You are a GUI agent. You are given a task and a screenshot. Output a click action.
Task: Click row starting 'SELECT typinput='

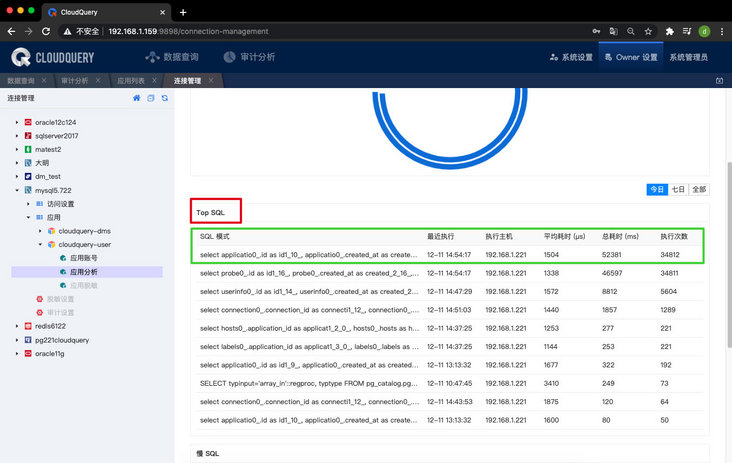[x=450, y=383]
